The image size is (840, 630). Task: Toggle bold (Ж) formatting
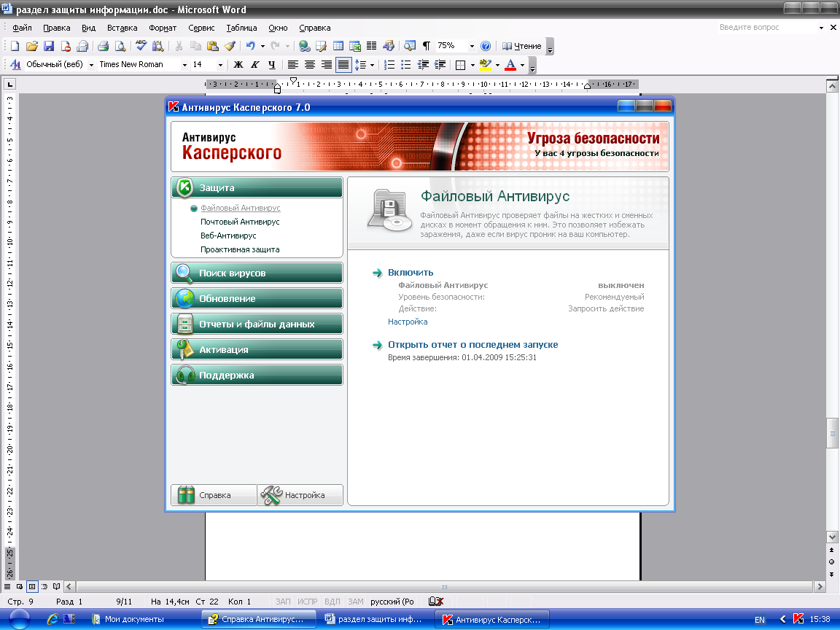(238, 65)
